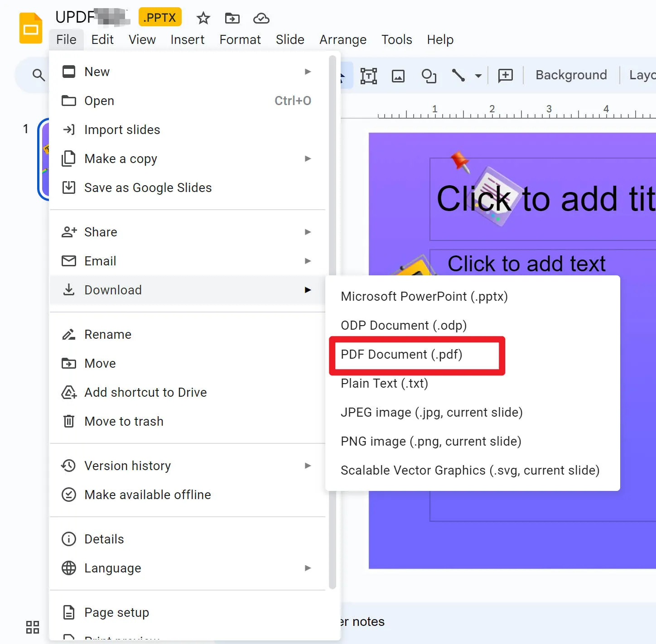Add a comment using the comment icon
This screenshot has width=656, height=644.
pos(505,75)
